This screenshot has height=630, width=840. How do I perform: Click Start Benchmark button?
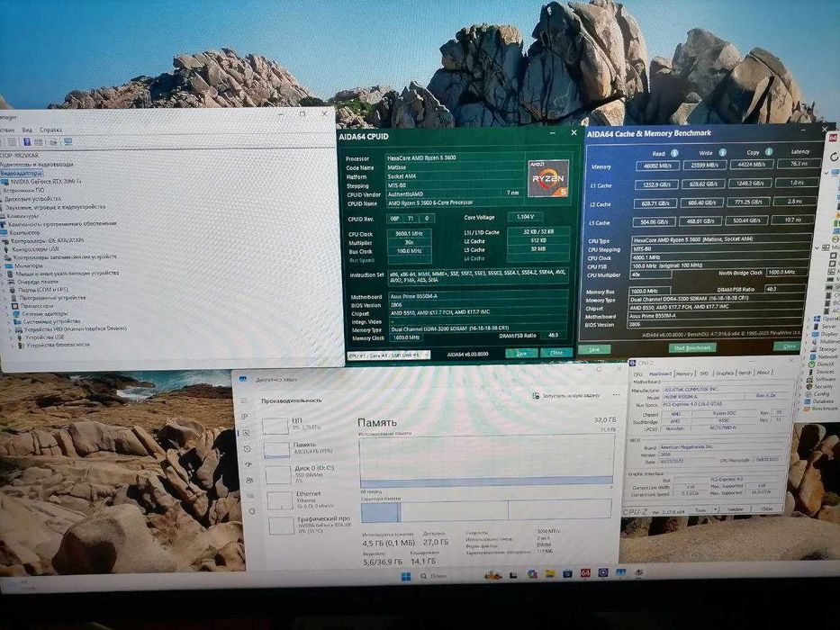692,347
